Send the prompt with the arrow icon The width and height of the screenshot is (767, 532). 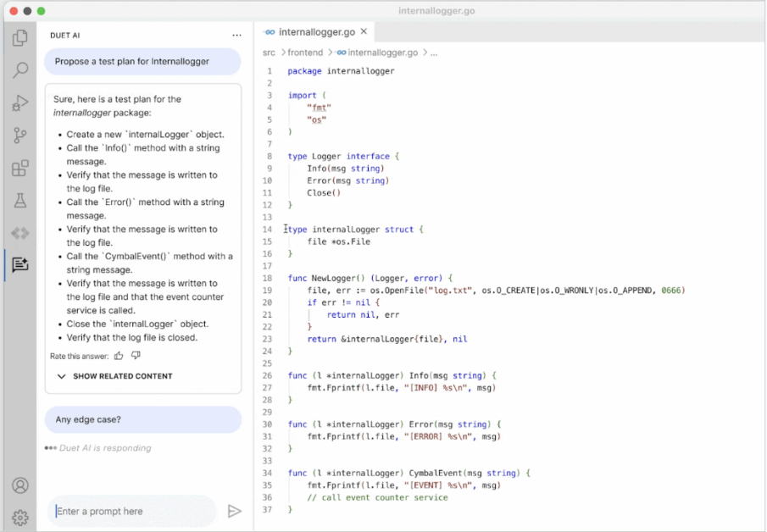pos(234,511)
